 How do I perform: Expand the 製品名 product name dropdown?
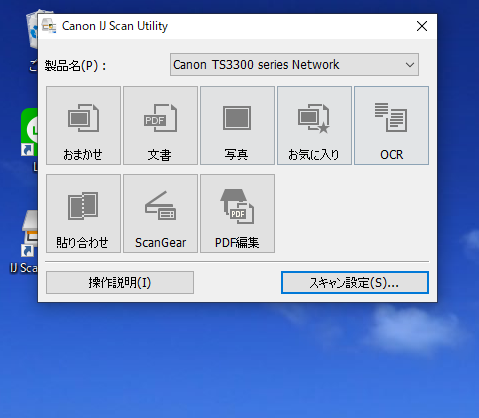(294, 65)
